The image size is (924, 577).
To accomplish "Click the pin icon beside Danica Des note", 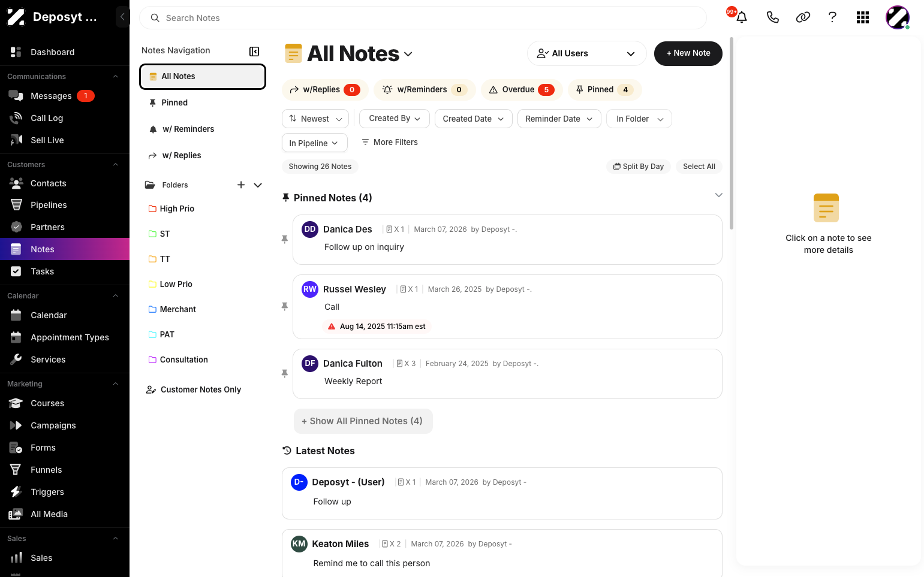I will (285, 239).
